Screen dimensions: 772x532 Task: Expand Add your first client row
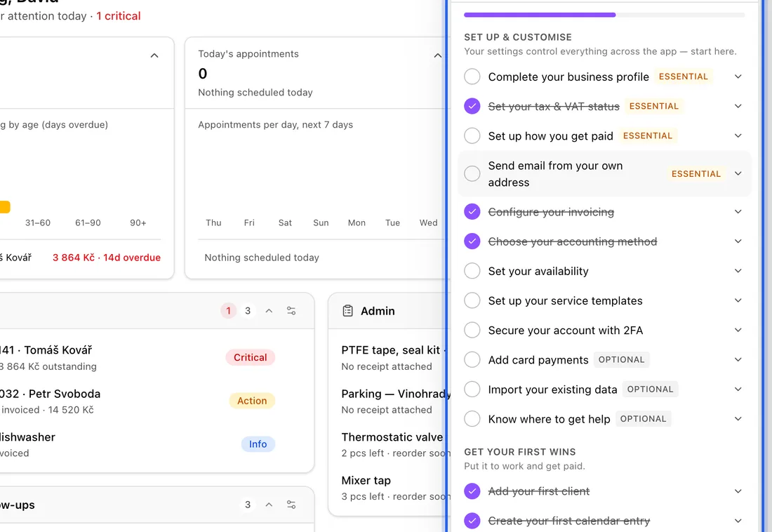pos(738,491)
